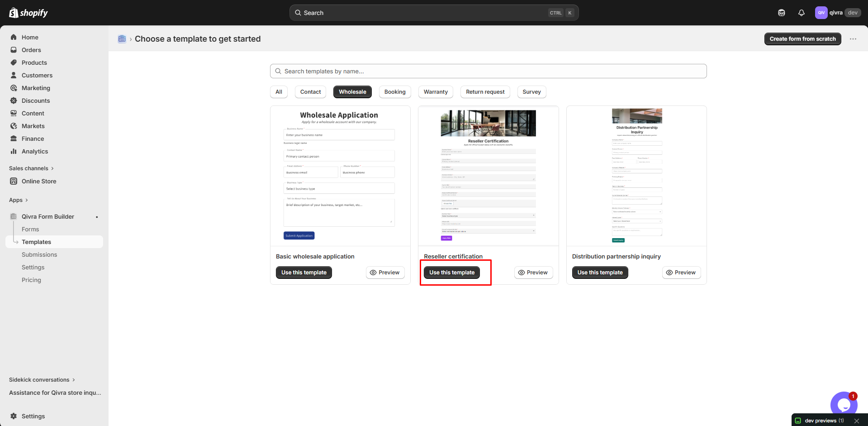This screenshot has height=426, width=868.
Task: Expand Sidekick conversations section
Action: point(42,380)
